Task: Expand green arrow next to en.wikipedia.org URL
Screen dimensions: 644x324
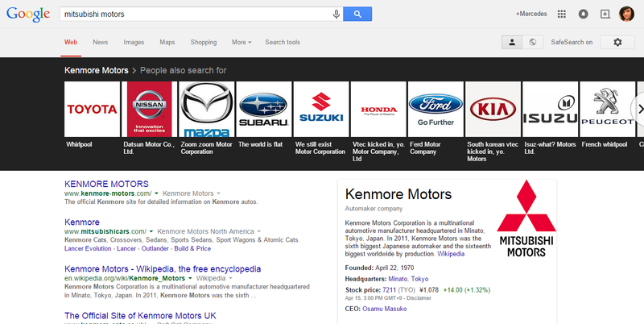Action: pos(190,278)
